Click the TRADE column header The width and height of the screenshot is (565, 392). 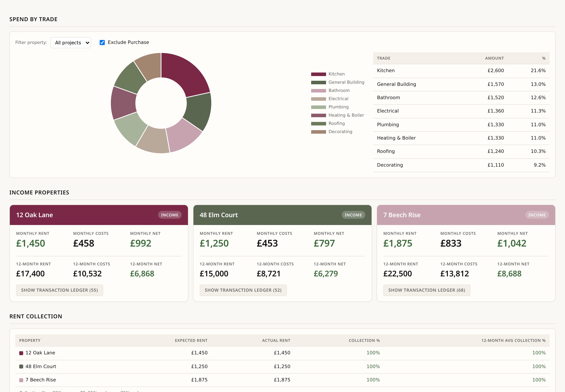point(384,58)
